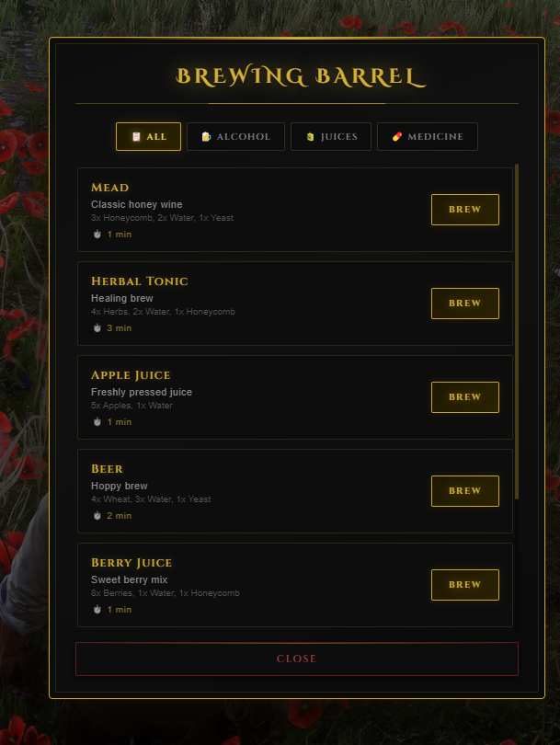Brew a batch of Beer
Screen dimensions: 560x745
pyautogui.click(x=465, y=491)
